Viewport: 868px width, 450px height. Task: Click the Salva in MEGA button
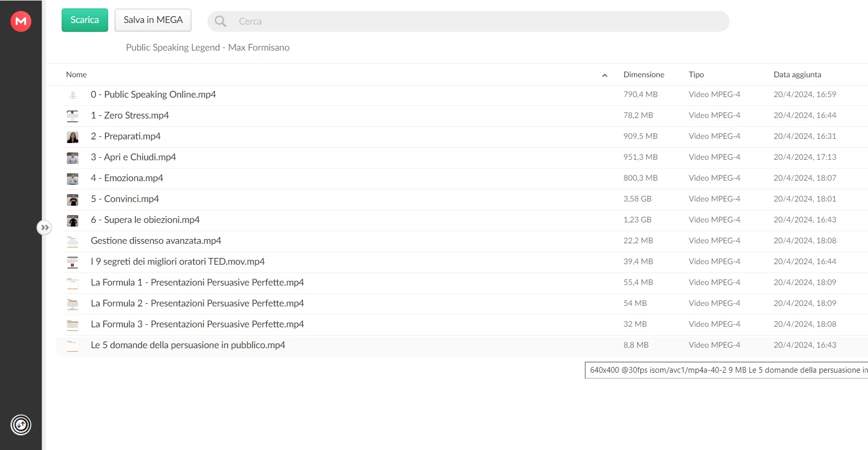click(153, 20)
